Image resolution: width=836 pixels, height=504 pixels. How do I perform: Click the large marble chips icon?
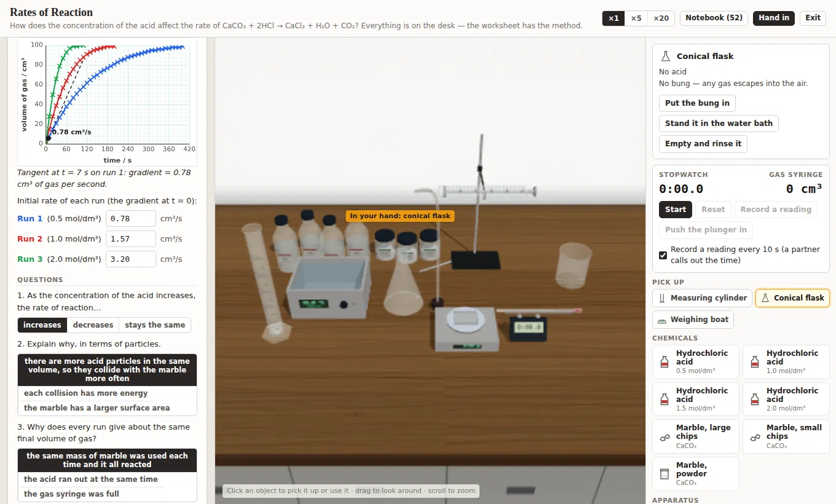click(664, 437)
